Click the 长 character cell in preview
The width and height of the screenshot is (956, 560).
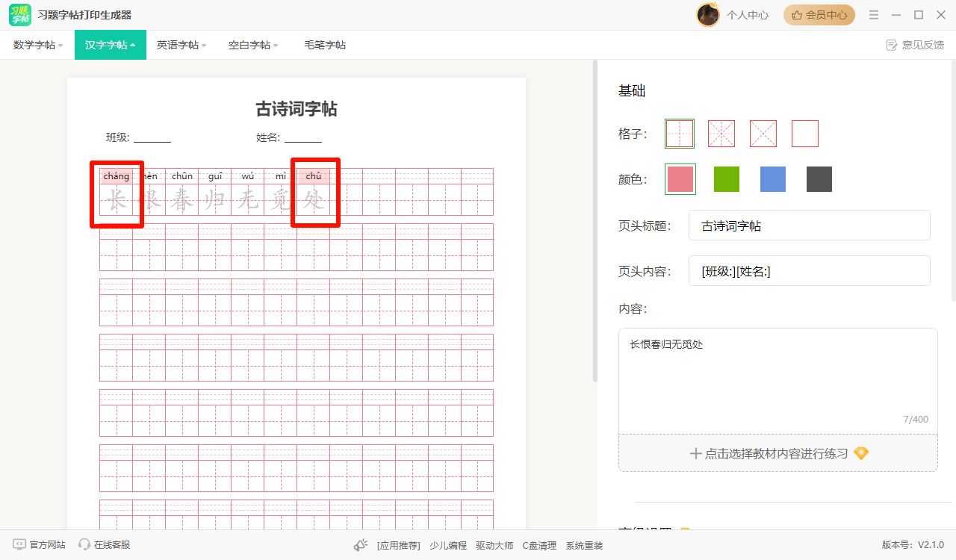[116, 200]
